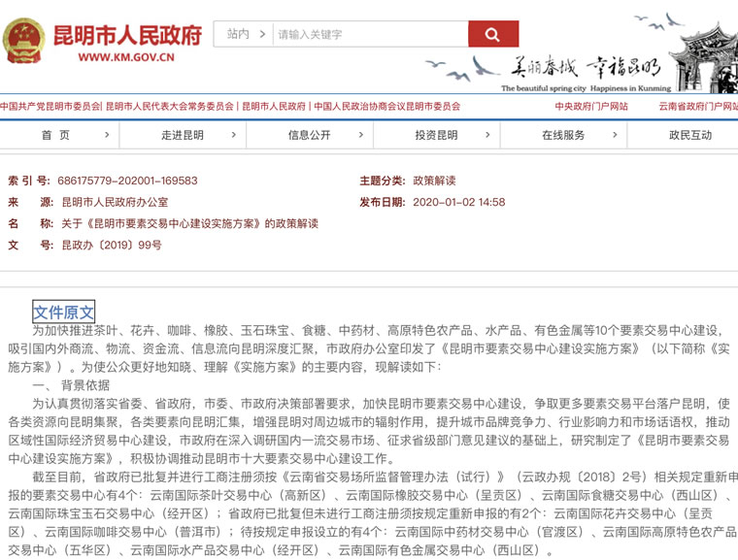Click the index number 686175779-202001-169583
The width and height of the screenshot is (738, 560).
pos(127,181)
